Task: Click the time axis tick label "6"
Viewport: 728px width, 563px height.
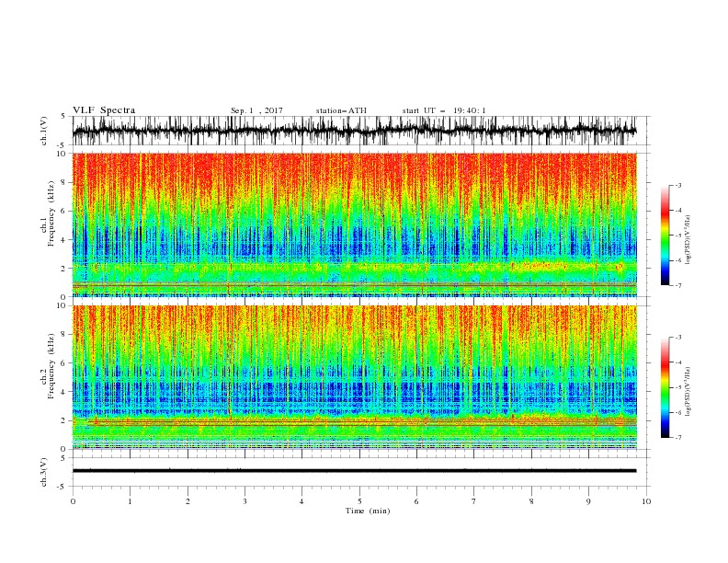Action: click(416, 501)
